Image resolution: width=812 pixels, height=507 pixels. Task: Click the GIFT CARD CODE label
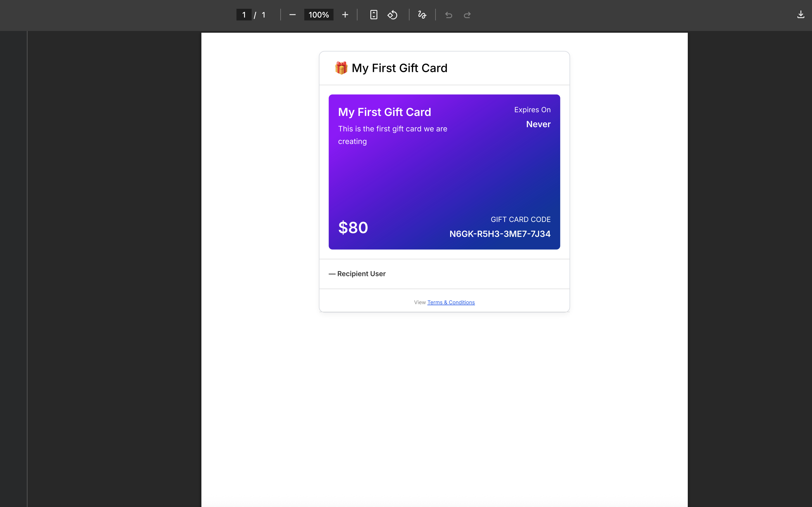click(x=520, y=219)
